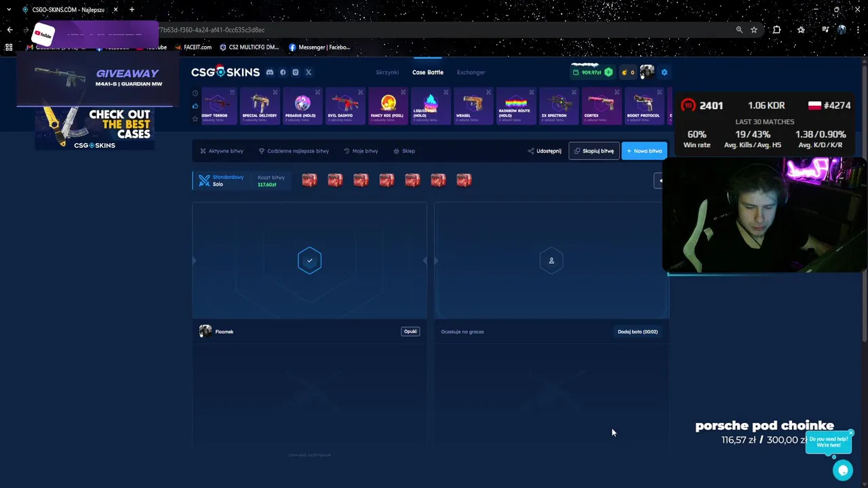Dismiss the 'Do you need help?' popup

tap(851, 432)
